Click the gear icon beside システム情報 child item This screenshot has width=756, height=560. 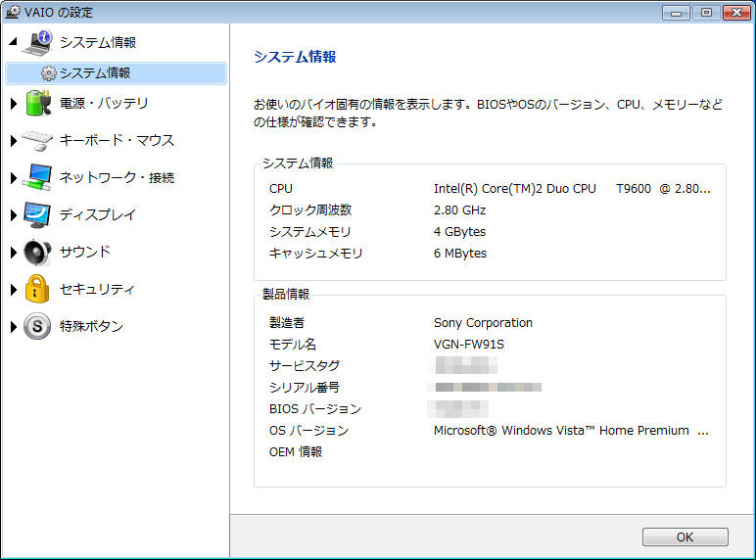[x=48, y=73]
